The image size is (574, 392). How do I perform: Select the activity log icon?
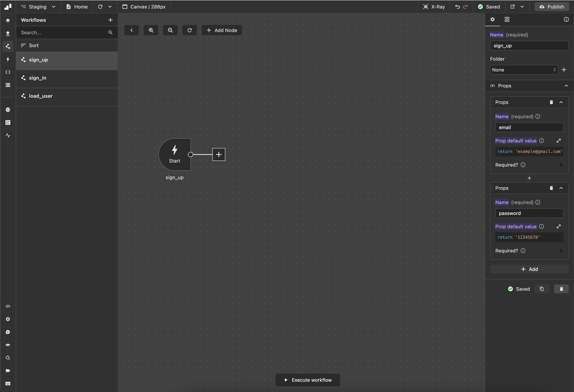[x=8, y=135]
